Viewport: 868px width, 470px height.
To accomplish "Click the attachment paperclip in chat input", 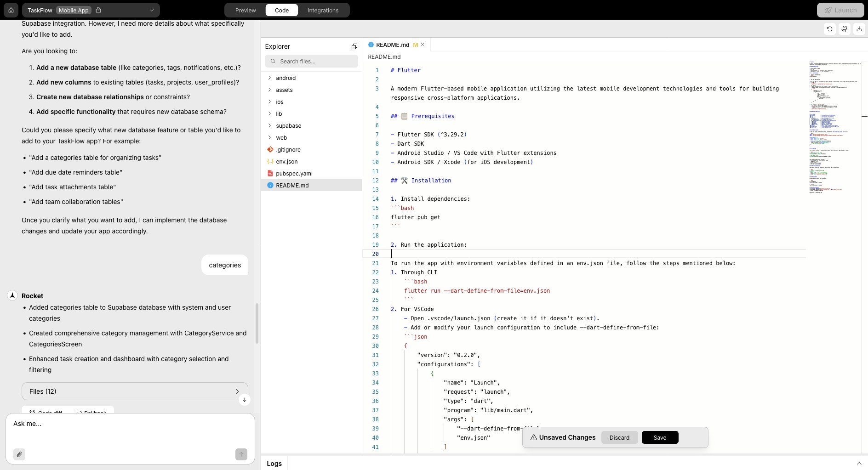I will (x=19, y=454).
